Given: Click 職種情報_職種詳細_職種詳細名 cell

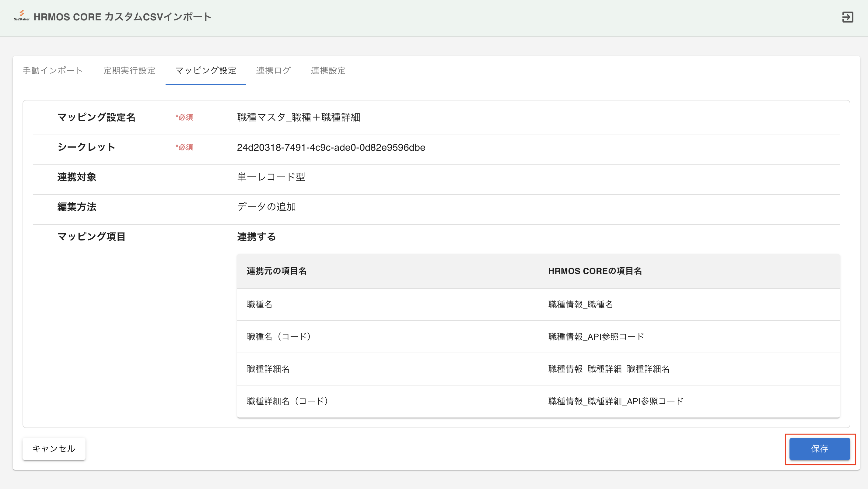Looking at the screenshot, I should (x=609, y=369).
